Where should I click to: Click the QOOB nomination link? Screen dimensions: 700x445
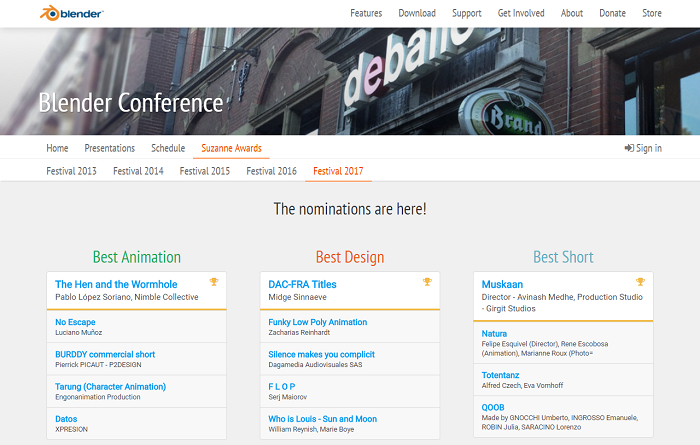coord(494,407)
